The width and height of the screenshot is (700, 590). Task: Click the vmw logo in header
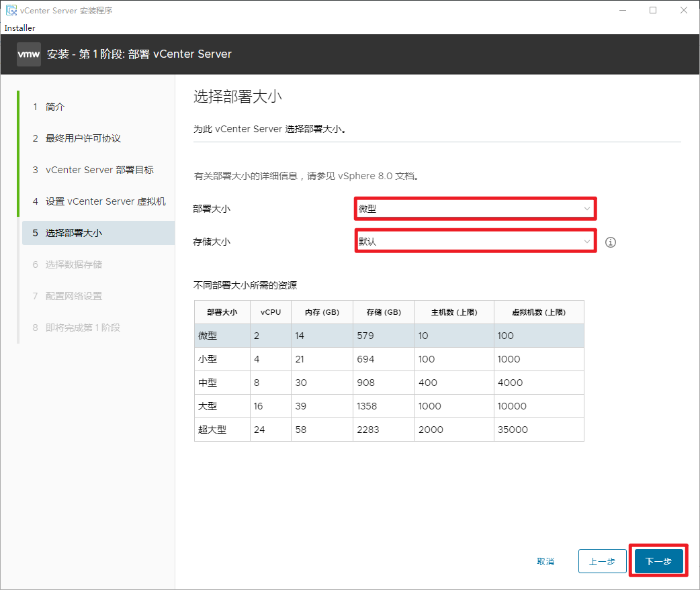pos(29,54)
